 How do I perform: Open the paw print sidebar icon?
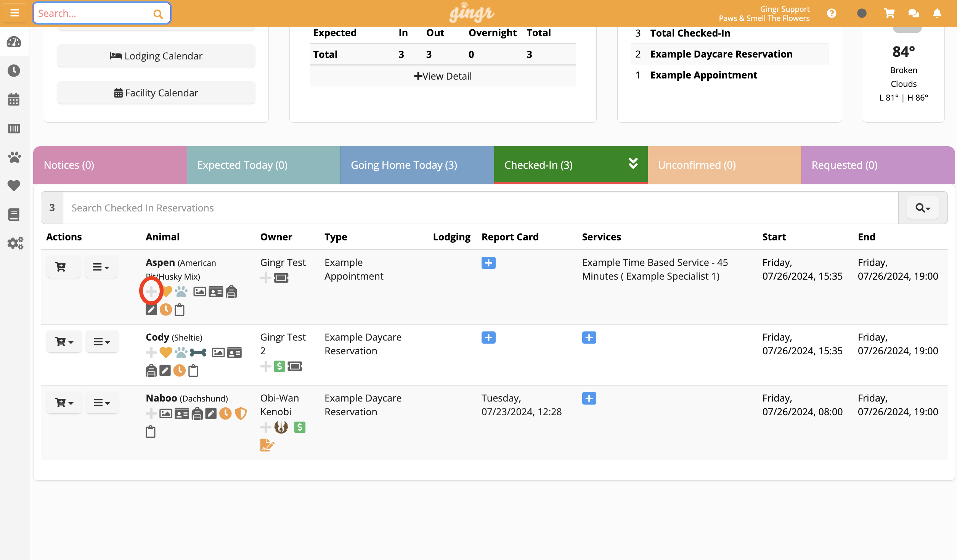point(14,157)
